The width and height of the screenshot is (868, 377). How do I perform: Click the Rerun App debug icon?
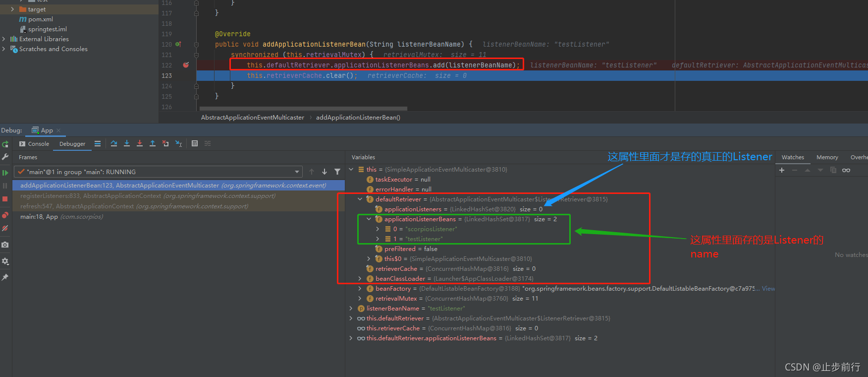click(x=5, y=144)
